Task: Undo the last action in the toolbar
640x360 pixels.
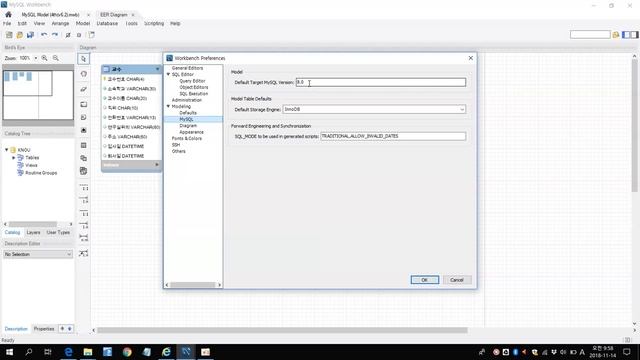Action: coord(44,35)
